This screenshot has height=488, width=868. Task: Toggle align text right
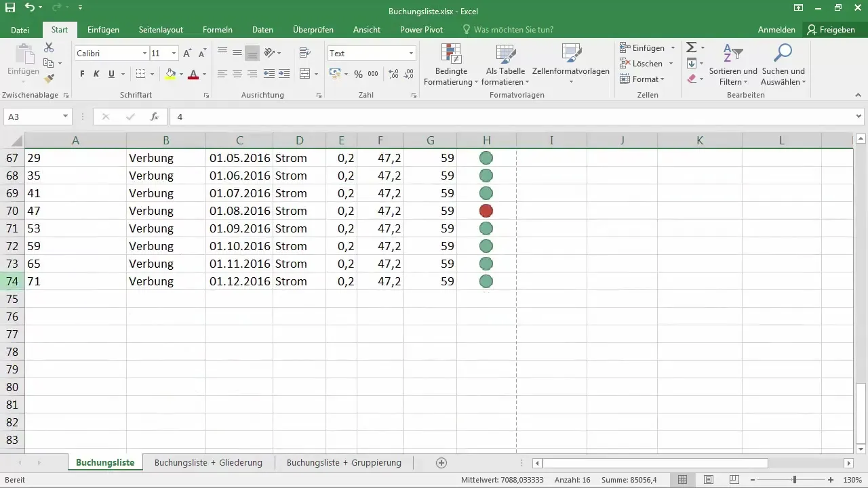(x=252, y=74)
